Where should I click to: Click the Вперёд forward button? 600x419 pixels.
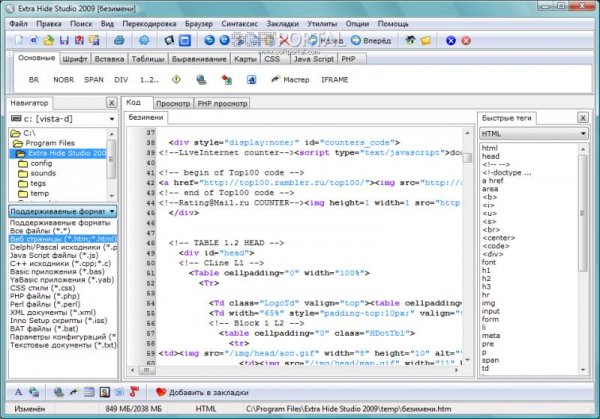[374, 41]
